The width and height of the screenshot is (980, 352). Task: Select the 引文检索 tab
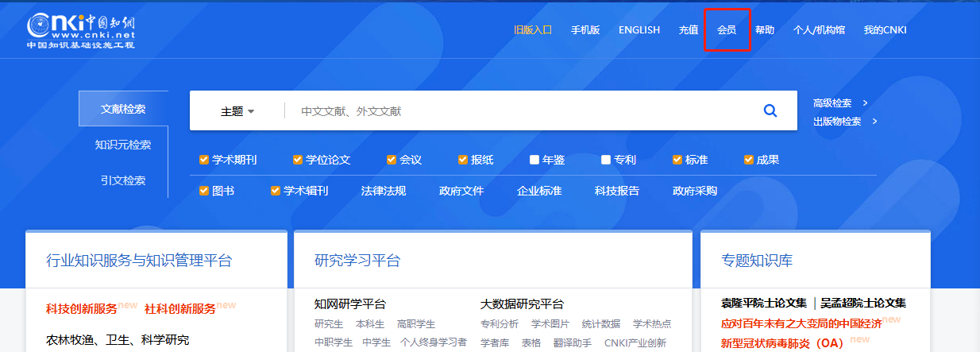tap(123, 180)
